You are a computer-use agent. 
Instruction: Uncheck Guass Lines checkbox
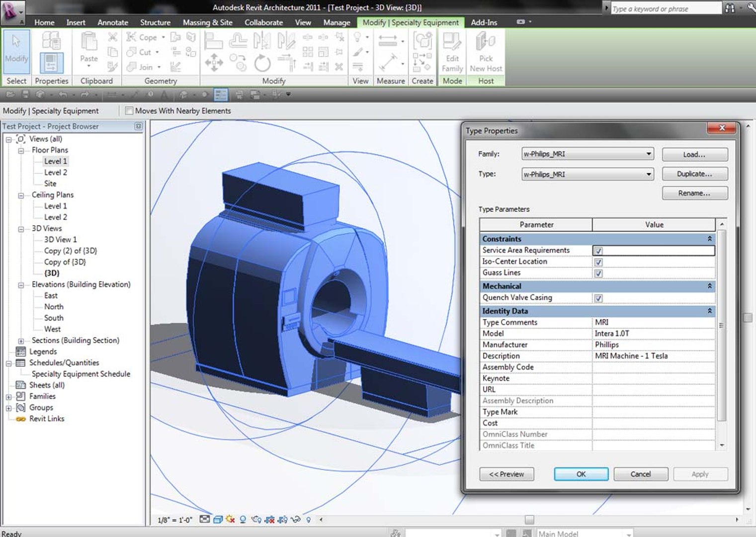click(598, 273)
